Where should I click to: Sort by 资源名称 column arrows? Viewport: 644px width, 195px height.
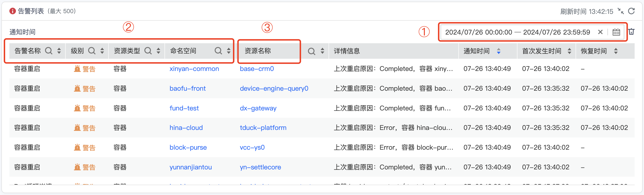click(322, 51)
